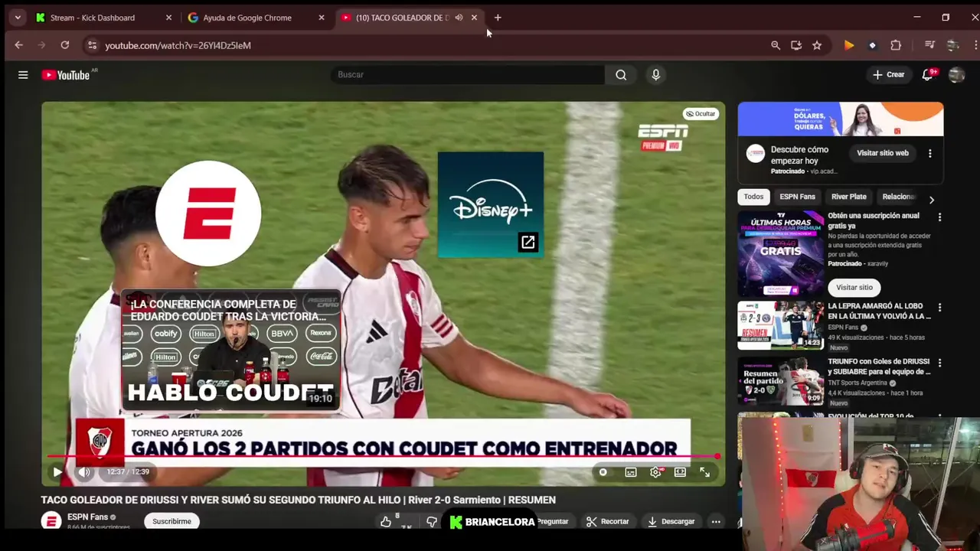Screen dimensions: 980x551
Task: Open Chrome profile avatar
Action: [953, 45]
